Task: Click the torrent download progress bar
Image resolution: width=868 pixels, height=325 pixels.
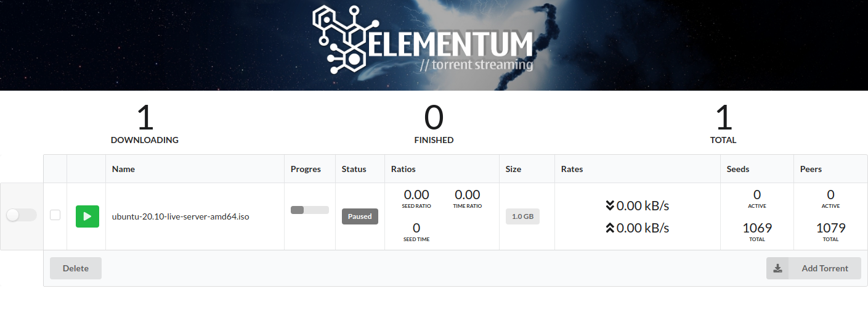Action: pos(310,210)
